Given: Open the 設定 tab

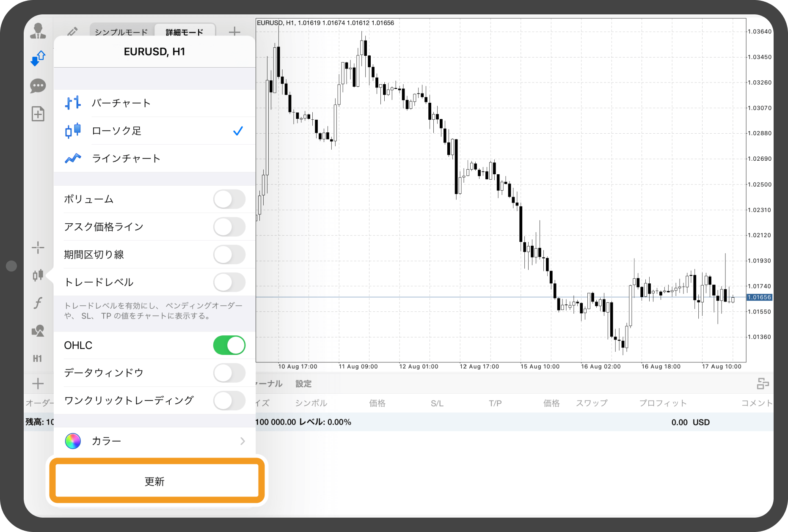Looking at the screenshot, I should coord(303,384).
